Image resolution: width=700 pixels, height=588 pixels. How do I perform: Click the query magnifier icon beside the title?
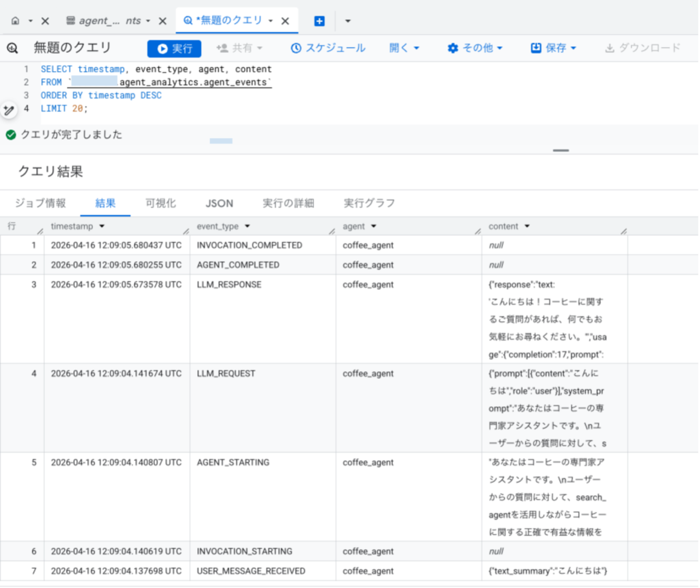(12, 49)
